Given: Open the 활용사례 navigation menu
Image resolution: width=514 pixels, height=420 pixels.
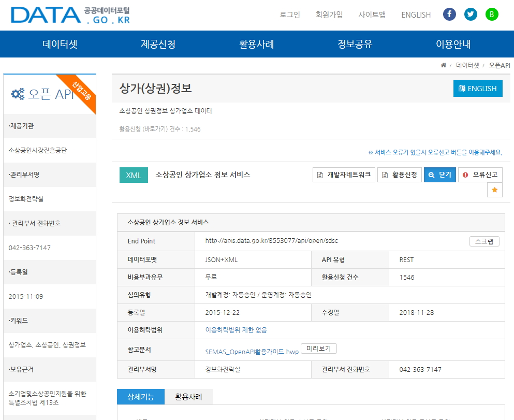Looking at the screenshot, I should click(256, 44).
